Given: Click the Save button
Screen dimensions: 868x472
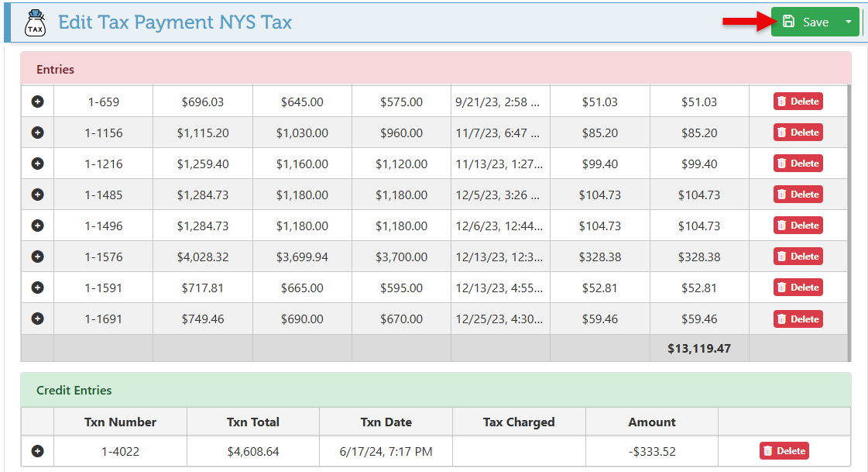Looking at the screenshot, I should [x=806, y=22].
